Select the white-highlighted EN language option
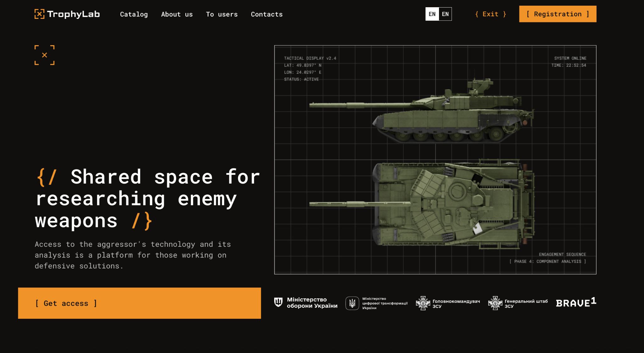The height and width of the screenshot is (353, 644). pyautogui.click(x=432, y=14)
